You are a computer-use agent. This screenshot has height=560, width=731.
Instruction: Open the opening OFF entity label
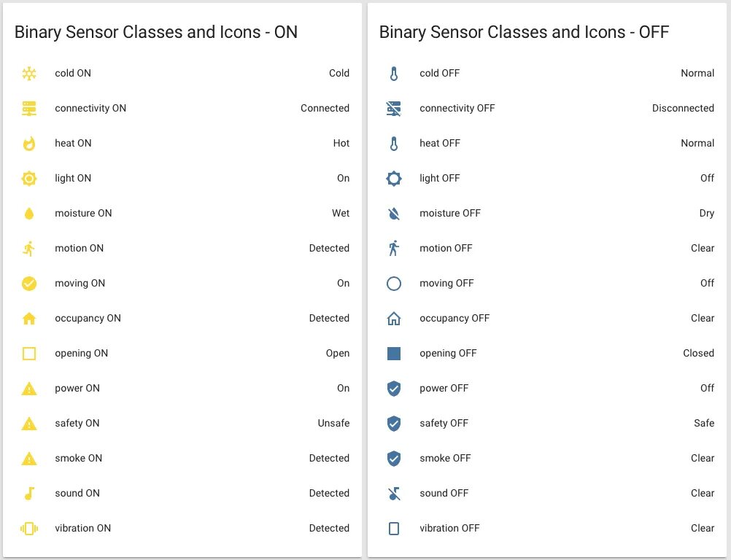click(448, 354)
